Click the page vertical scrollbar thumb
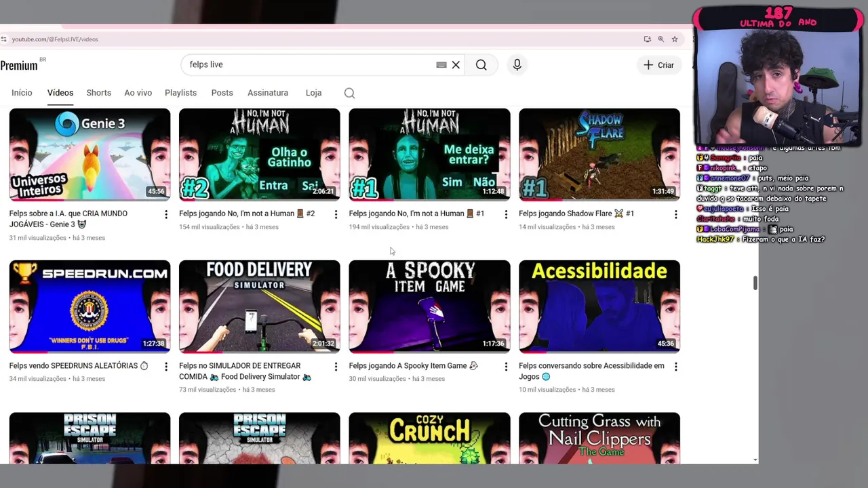The width and height of the screenshot is (868, 488). tap(755, 283)
